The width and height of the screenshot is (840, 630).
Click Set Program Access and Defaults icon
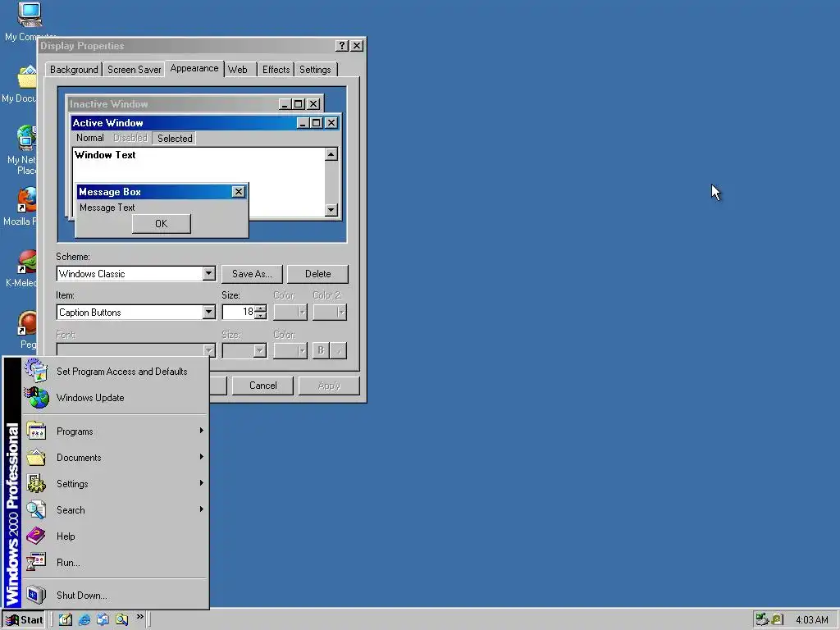36,371
